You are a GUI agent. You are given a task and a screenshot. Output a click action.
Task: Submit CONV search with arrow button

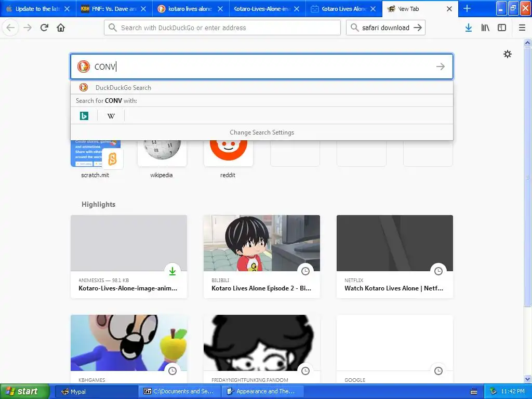click(441, 66)
